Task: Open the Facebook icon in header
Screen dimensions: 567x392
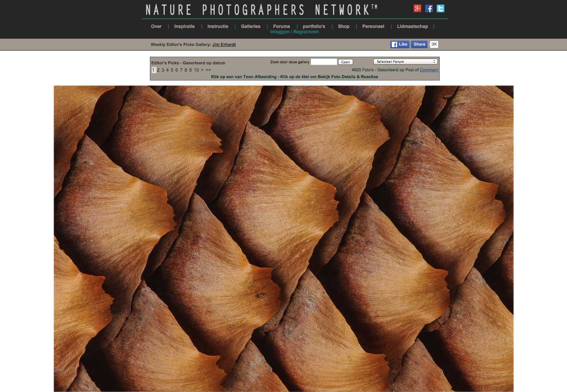Action: coord(429,8)
